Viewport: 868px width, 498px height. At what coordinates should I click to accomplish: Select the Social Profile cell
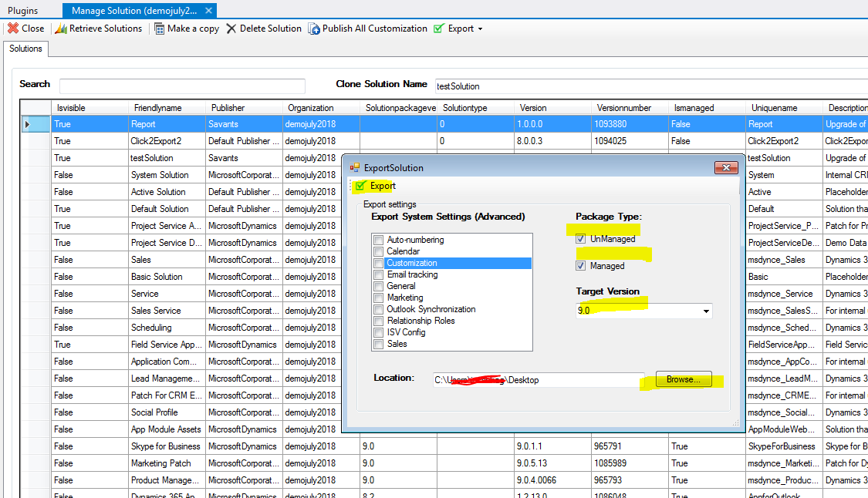[167, 412]
